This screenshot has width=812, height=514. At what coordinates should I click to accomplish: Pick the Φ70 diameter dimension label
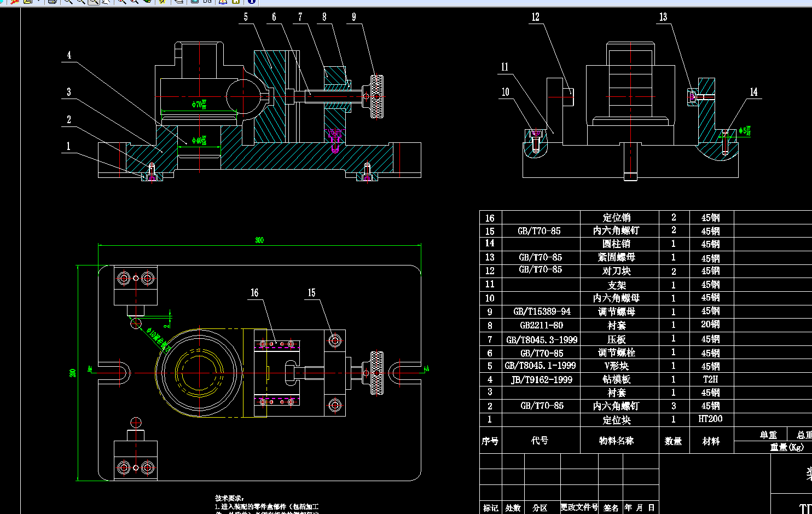199,104
